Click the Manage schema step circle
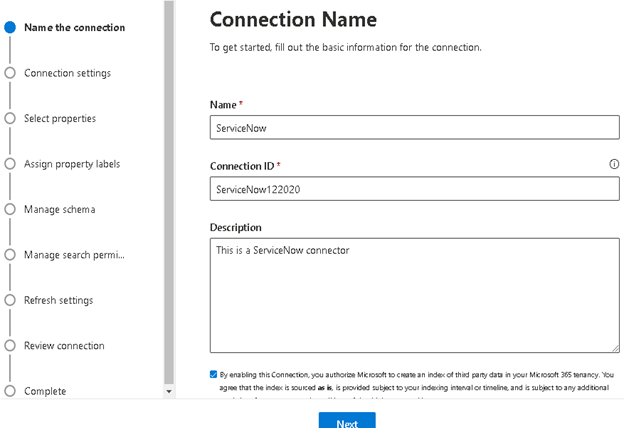624x428 pixels. pyautogui.click(x=10, y=209)
